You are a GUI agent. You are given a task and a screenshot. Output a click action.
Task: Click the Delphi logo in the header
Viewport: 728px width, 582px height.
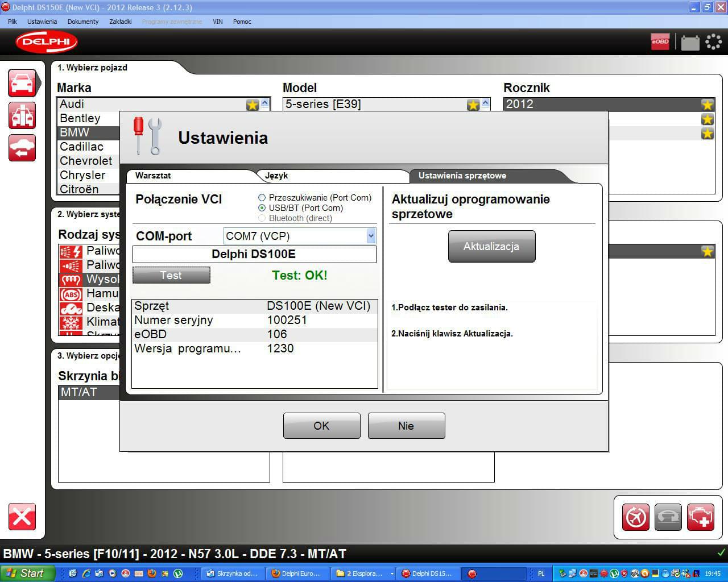pyautogui.click(x=46, y=41)
